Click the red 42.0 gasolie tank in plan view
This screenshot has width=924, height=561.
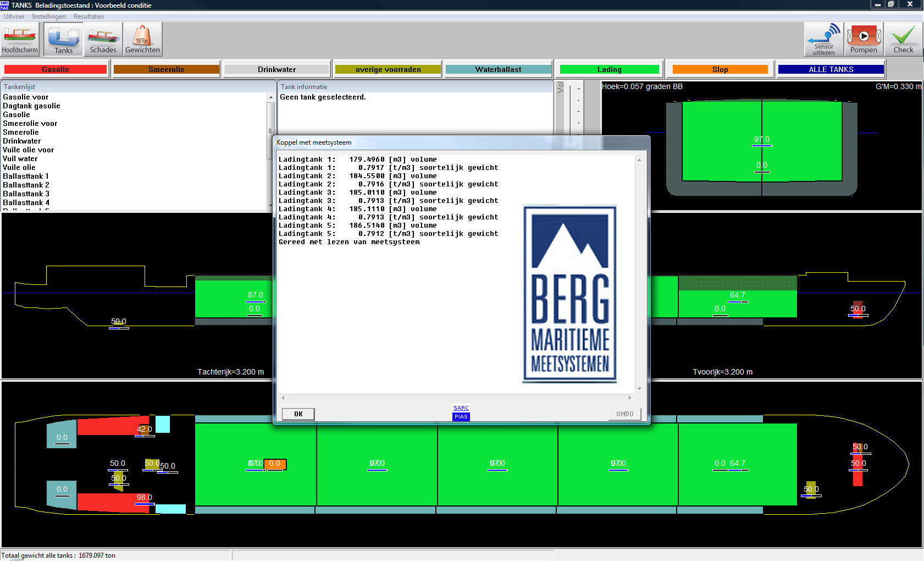113,426
